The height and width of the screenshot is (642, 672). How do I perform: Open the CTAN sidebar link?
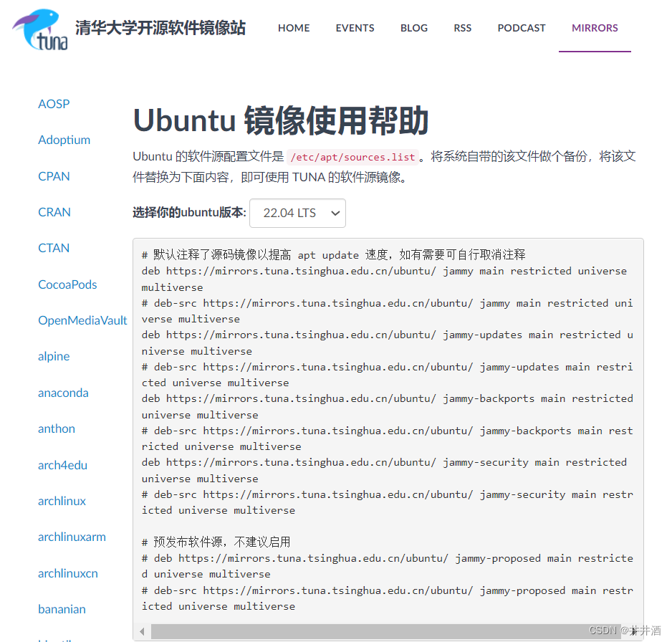click(x=54, y=248)
